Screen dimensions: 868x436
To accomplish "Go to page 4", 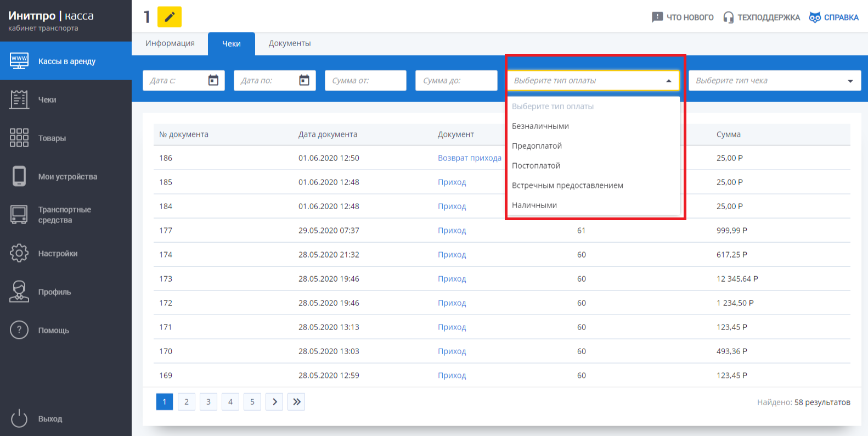I will (230, 401).
